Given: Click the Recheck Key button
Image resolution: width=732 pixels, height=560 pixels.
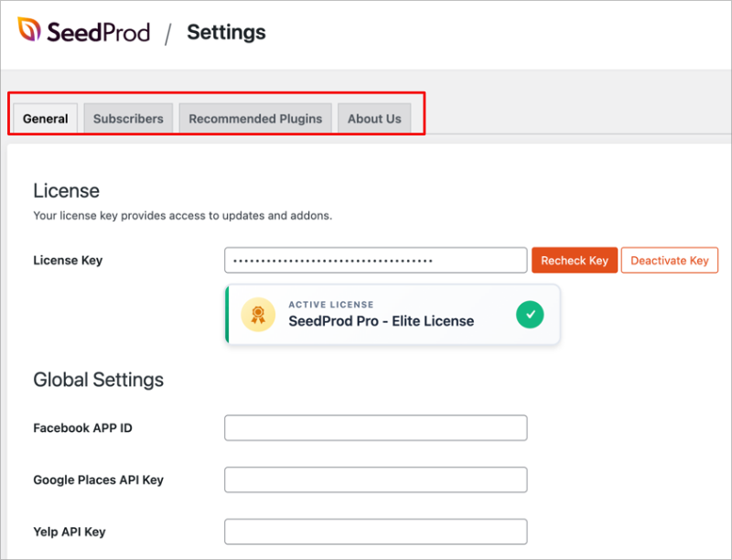Looking at the screenshot, I should pyautogui.click(x=574, y=260).
